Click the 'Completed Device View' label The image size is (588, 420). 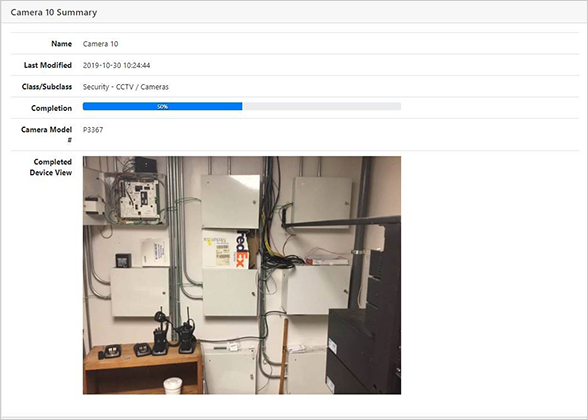[51, 167]
